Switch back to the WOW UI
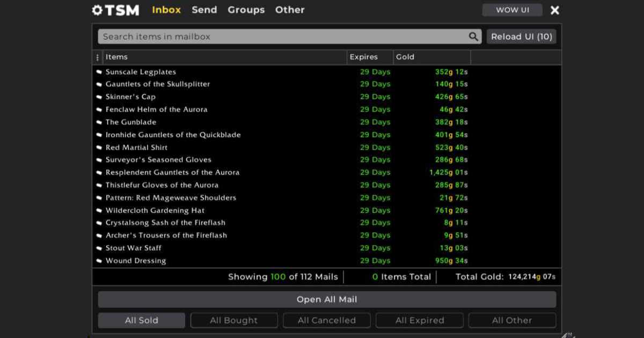The image size is (644, 338). tap(511, 10)
